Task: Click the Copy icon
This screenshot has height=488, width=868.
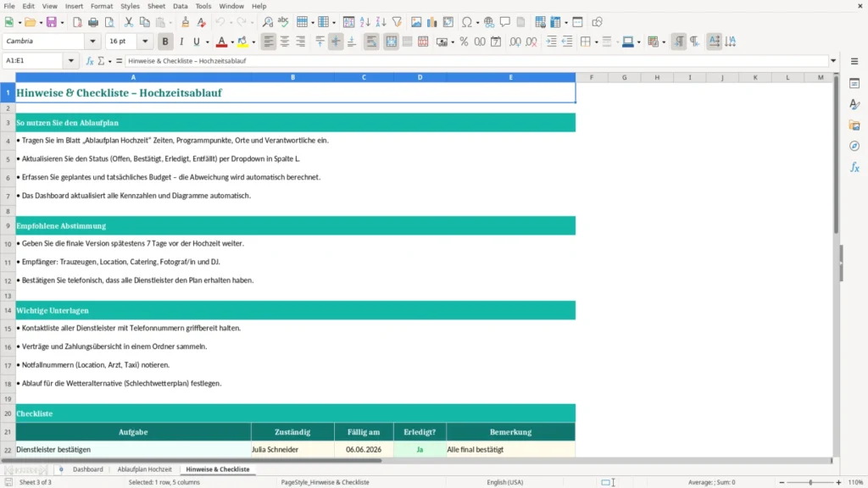Action: pyautogui.click(x=144, y=22)
